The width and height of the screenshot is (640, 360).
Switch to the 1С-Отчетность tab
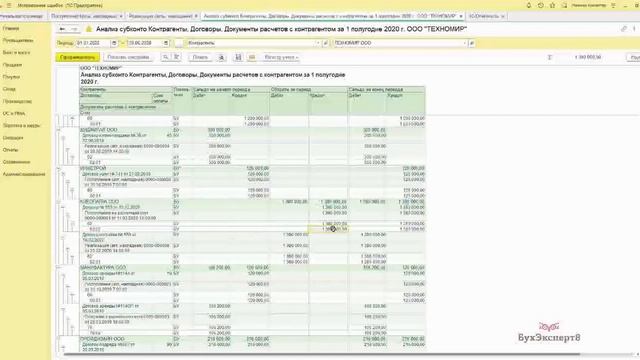(x=484, y=16)
